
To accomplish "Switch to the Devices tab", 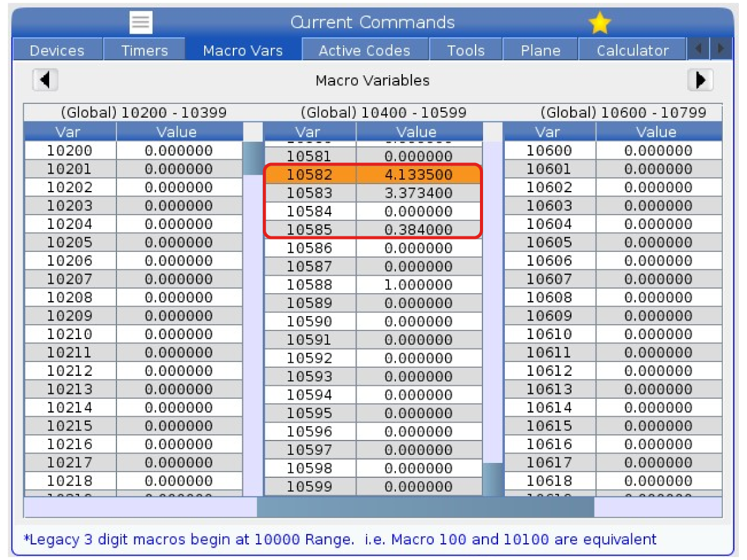I will pos(57,50).
